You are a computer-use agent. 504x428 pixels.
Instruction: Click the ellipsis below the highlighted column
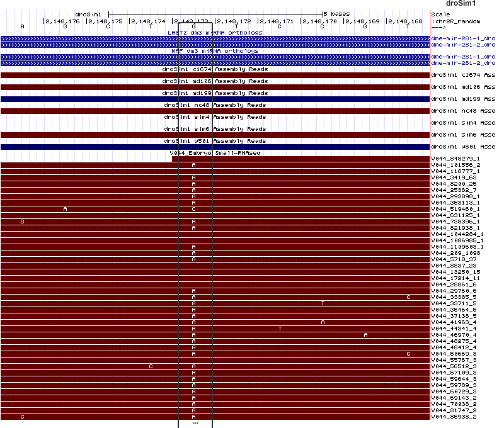click(195, 424)
